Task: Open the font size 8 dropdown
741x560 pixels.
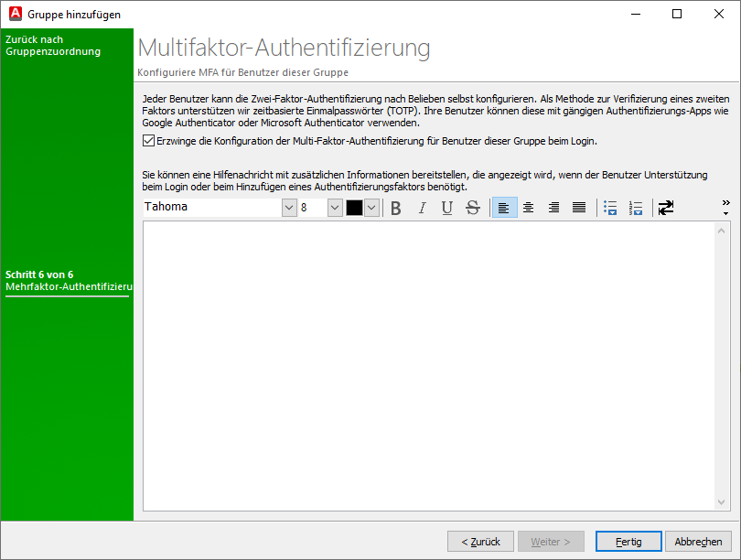Action: click(334, 208)
